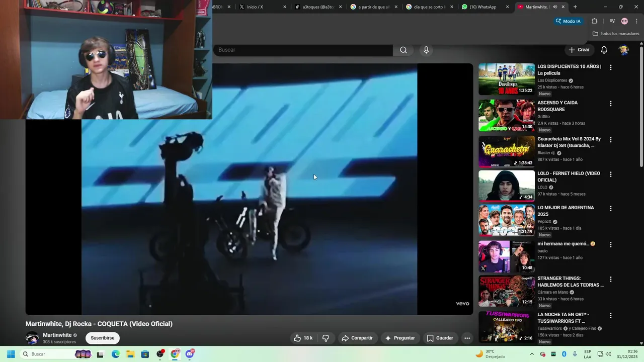This screenshot has height=362, width=644.
Task: Open Microsoft Store from taskbar
Action: click(145, 354)
